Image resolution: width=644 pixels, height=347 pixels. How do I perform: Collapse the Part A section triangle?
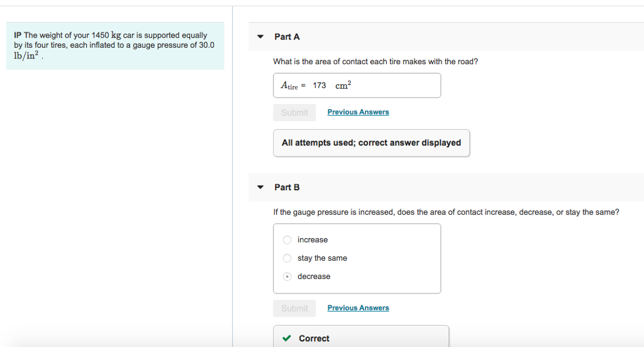pyautogui.click(x=260, y=37)
